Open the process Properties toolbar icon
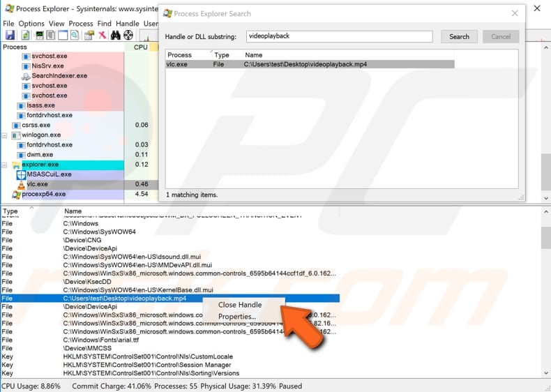The height and width of the screenshot is (392, 551). (x=89, y=35)
